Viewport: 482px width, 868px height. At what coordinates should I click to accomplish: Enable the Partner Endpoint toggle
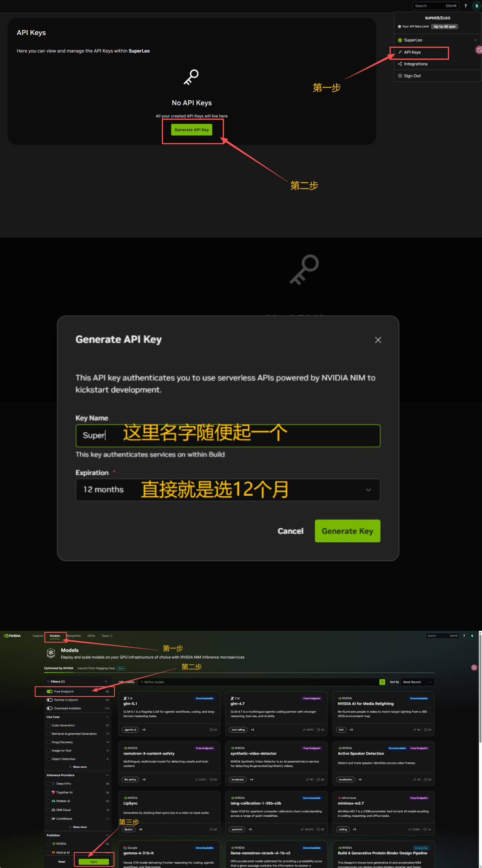pos(50,700)
